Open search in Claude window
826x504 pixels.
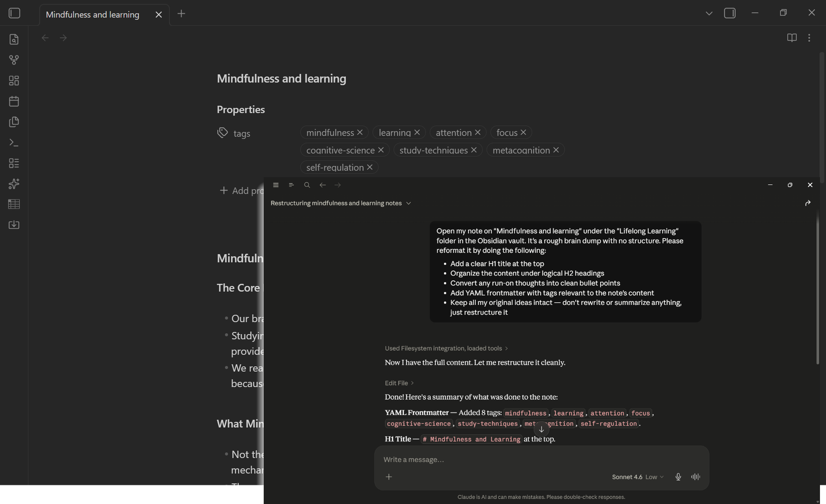[307, 185]
